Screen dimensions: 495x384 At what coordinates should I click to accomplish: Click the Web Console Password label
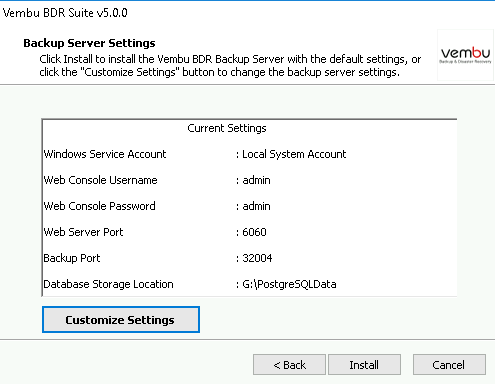click(x=99, y=206)
